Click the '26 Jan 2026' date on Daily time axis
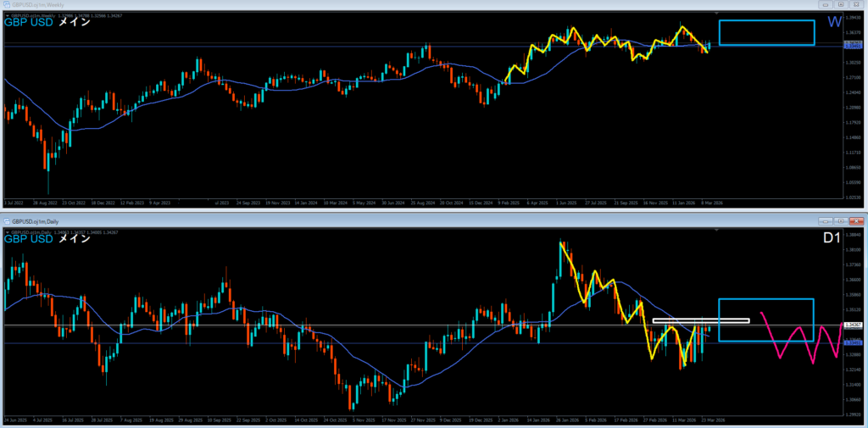868x428 pixels. (565, 420)
